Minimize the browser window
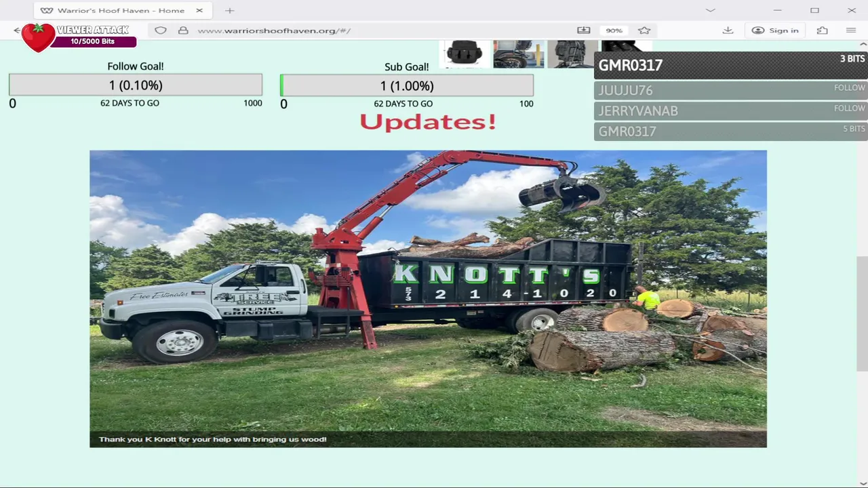Viewport: 868px width, 488px height. [778, 10]
